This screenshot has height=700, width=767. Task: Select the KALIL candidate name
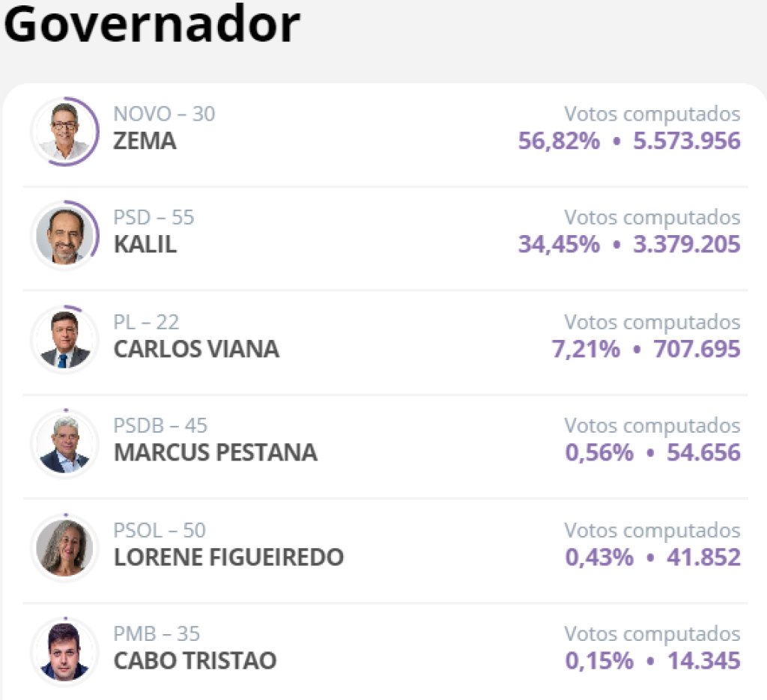145,245
